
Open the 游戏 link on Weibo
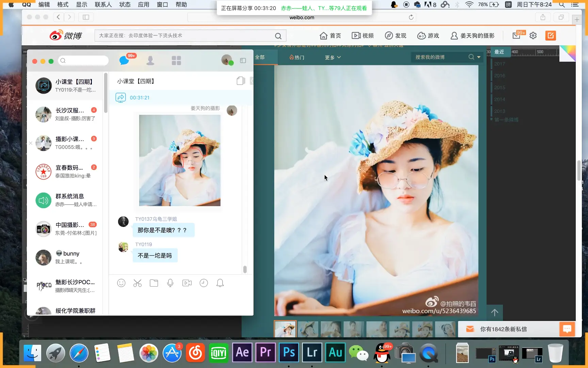click(x=428, y=35)
